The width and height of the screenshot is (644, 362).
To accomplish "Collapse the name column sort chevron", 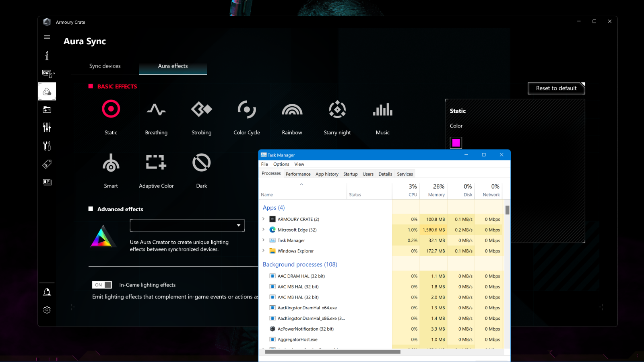I will tap(301, 185).
